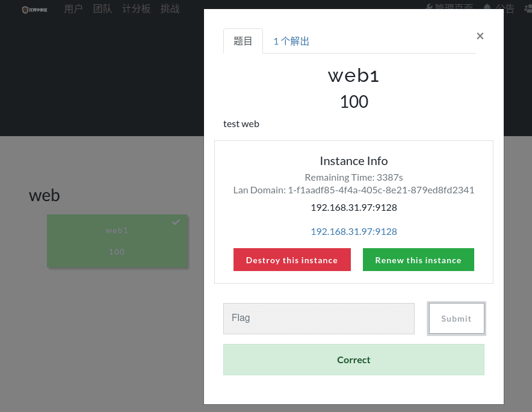Click the solved checkmark on the web1 card

176,222
